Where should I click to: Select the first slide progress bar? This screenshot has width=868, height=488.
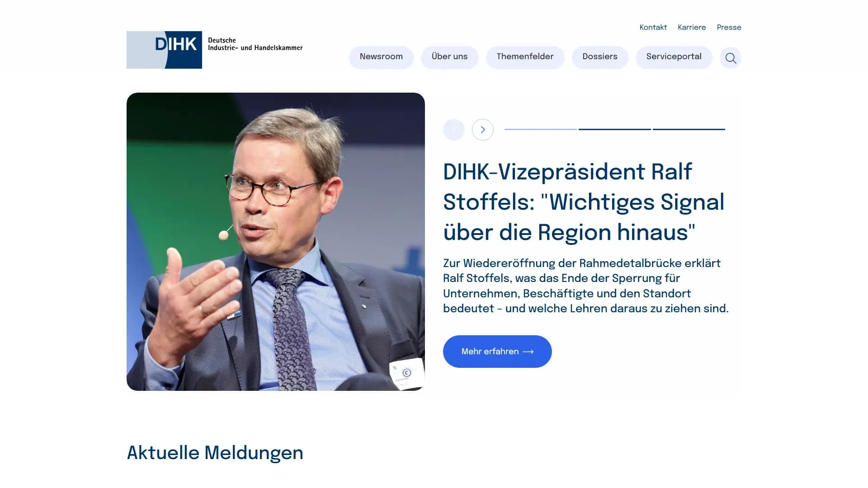click(540, 129)
